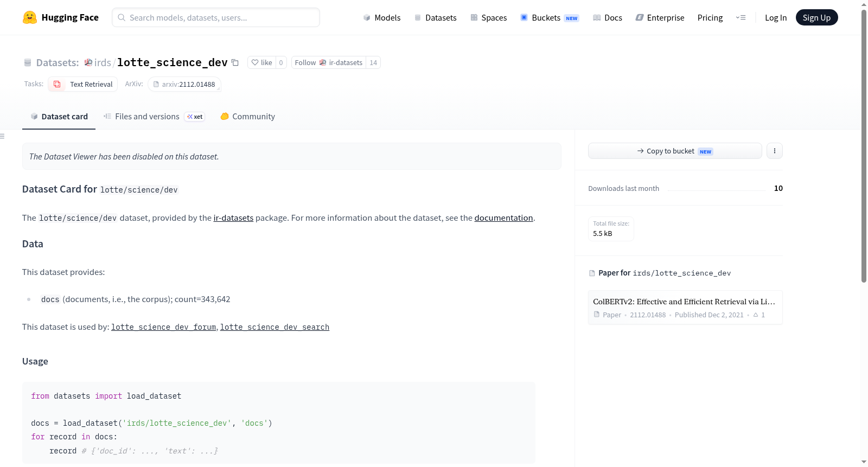Follow the ir-datasets organization
The width and height of the screenshot is (868, 467).
point(328,62)
